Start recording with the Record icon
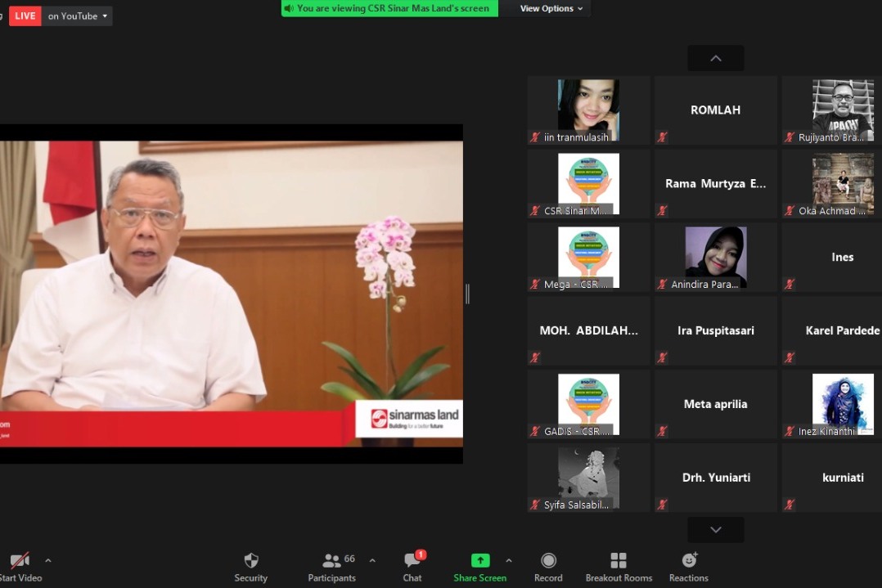The width and height of the screenshot is (882, 588). [x=548, y=561]
